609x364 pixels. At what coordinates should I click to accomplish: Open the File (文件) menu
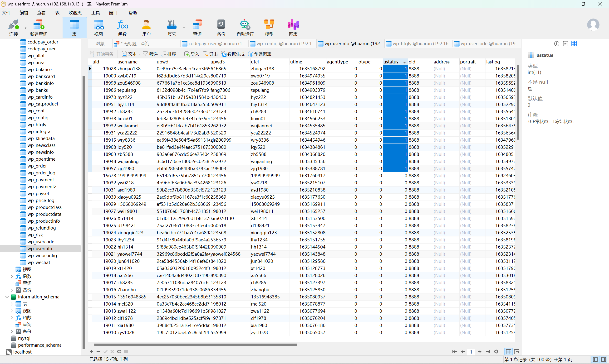click(x=6, y=13)
